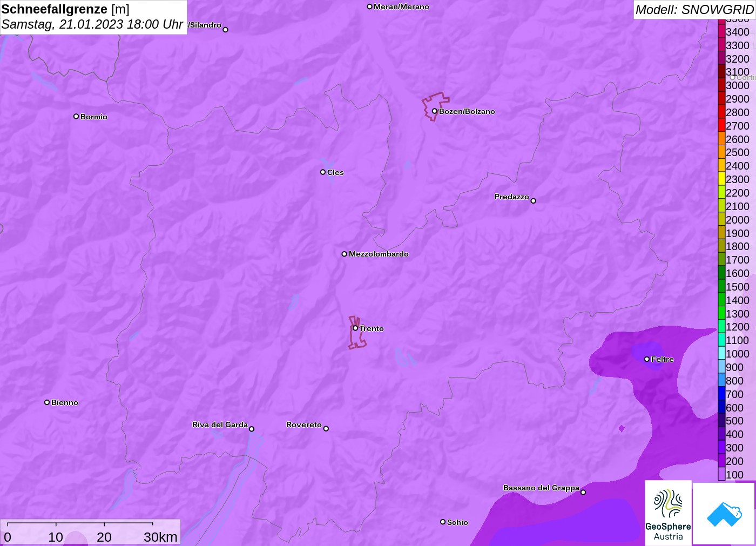Click the 'Riva del Garda' label
The width and height of the screenshot is (756, 546).
pos(220,424)
